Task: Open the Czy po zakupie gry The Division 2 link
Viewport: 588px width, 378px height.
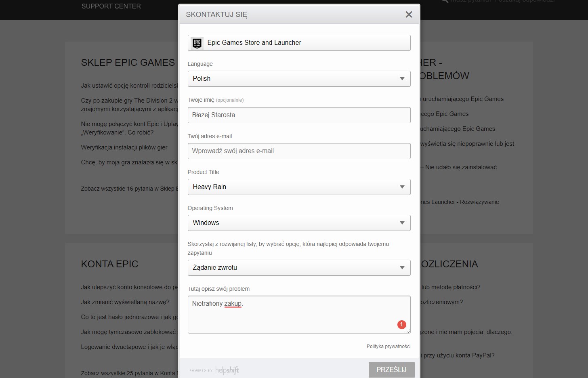Action: click(x=129, y=105)
